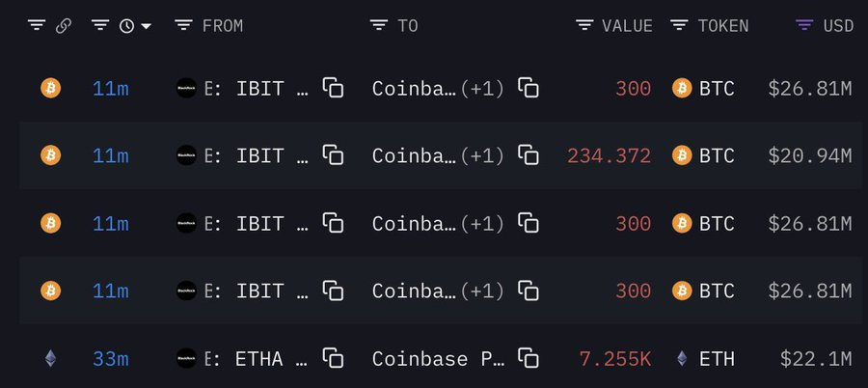Open the Coinbase P… recipient entity
The height and width of the screenshot is (388, 868).
point(439,359)
